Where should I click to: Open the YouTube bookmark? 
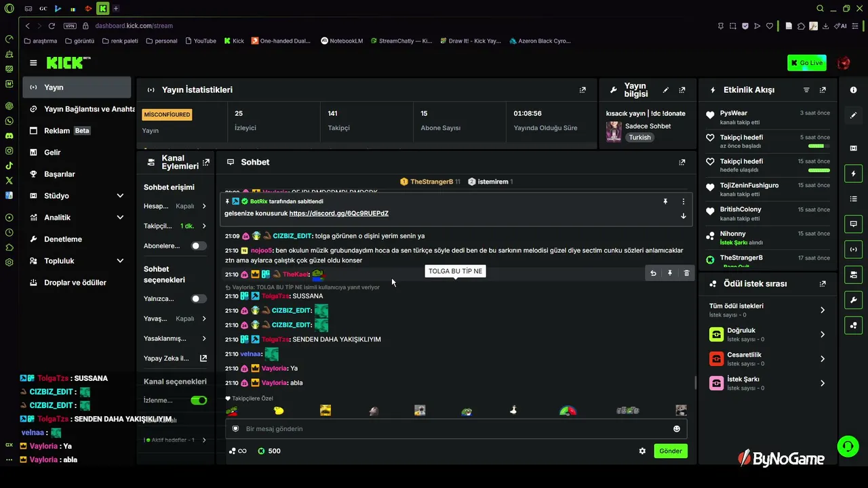point(199,41)
